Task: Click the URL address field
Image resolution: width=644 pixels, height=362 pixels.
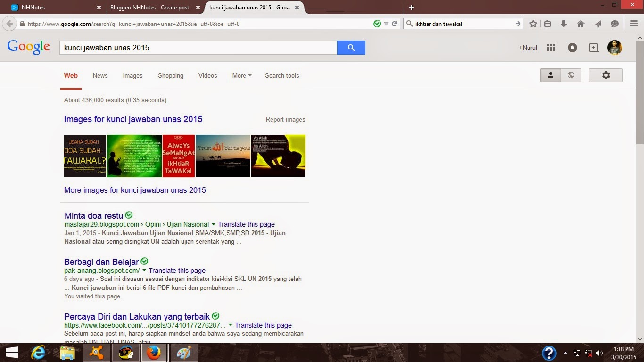Action: (x=198, y=24)
